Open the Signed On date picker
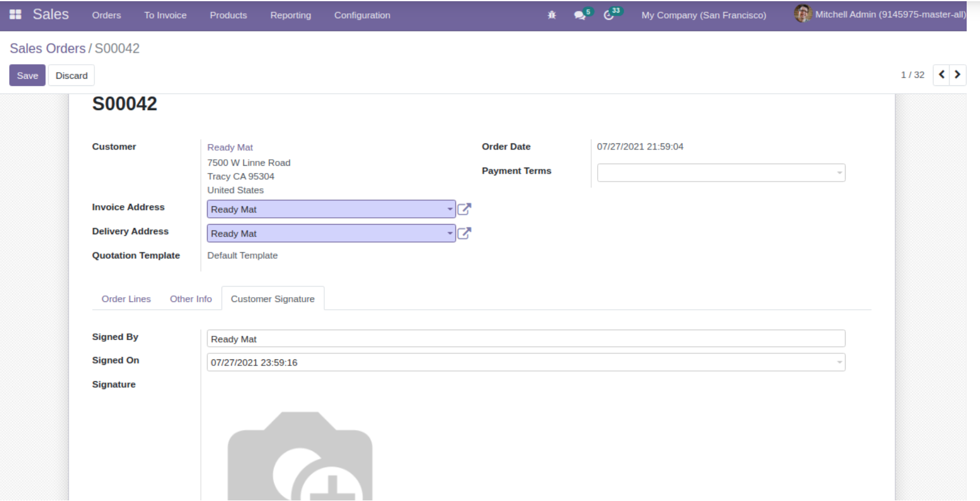This screenshot has height=501, width=980. pyautogui.click(x=839, y=362)
